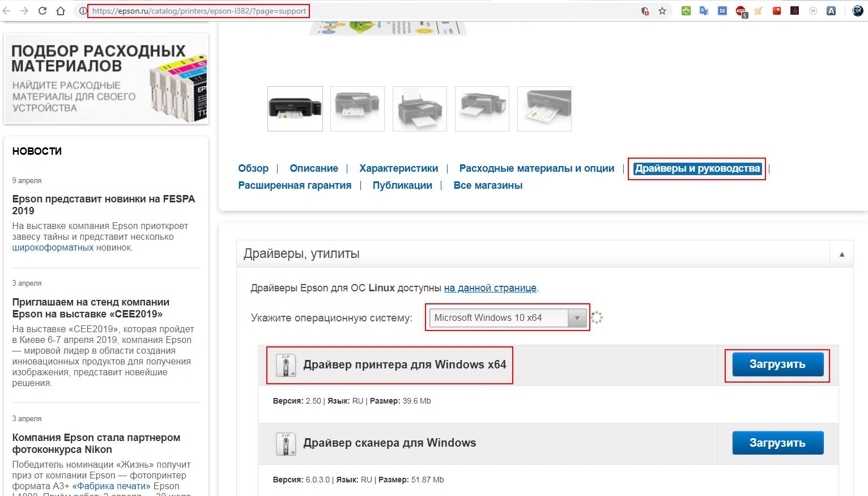Click the site information icon in address bar
Viewport: 868px width, 496px height.
83,11
